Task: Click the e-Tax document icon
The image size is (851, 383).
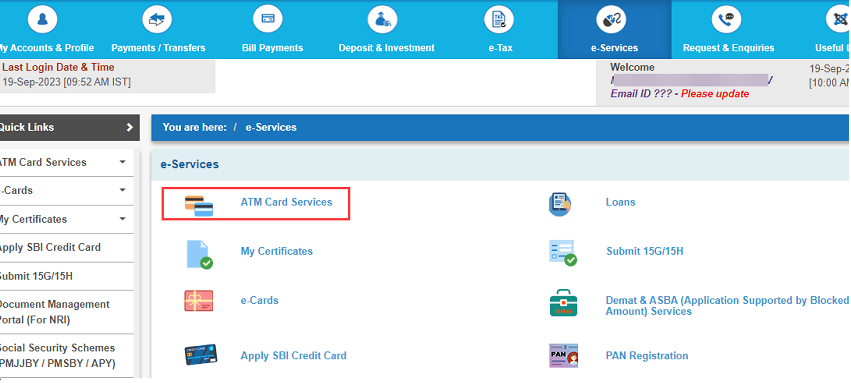Action: [499, 20]
